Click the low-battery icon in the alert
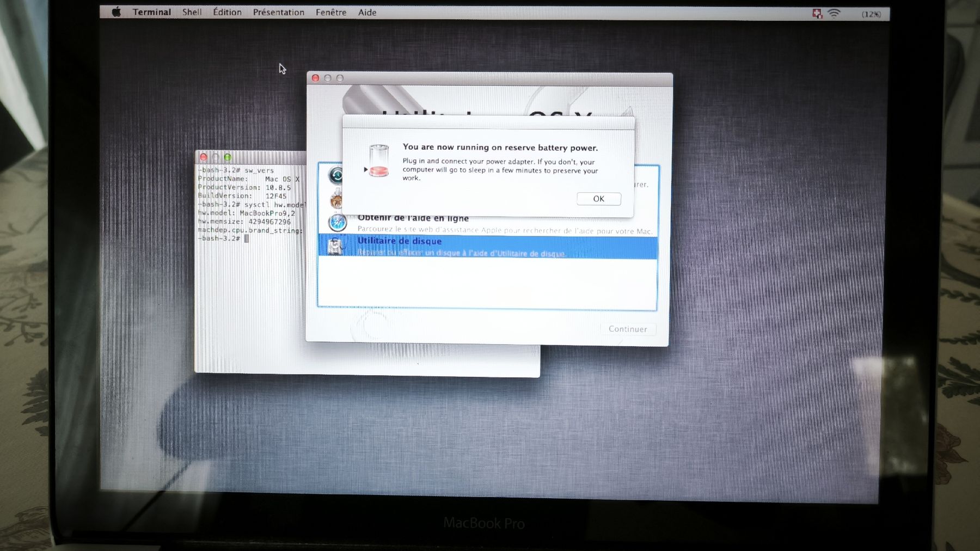 (x=379, y=161)
